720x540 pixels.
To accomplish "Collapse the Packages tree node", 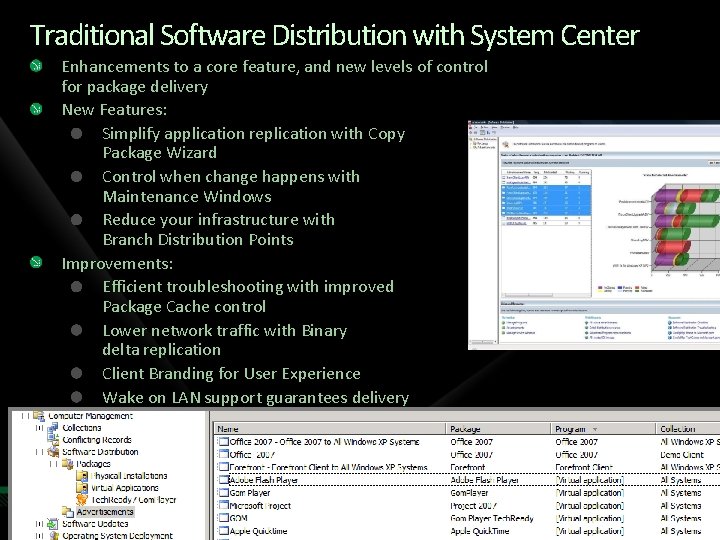I will (54, 464).
